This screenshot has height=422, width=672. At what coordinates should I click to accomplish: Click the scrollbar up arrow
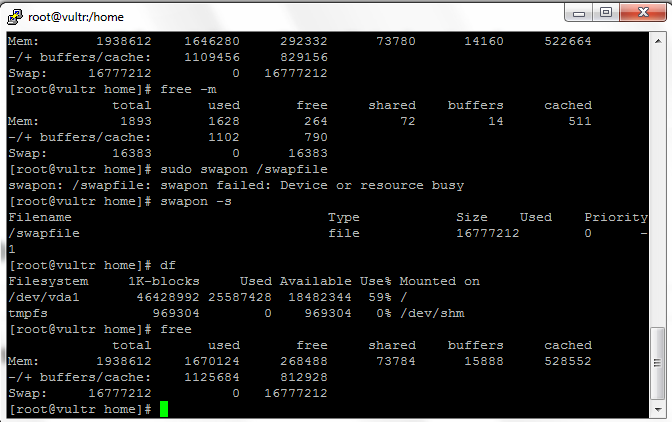click(658, 41)
